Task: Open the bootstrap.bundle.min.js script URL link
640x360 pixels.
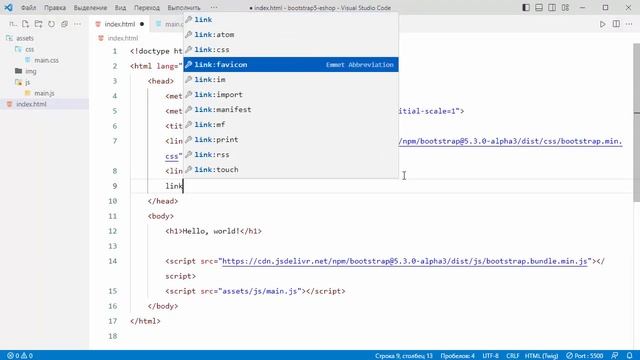Action: pos(404,261)
